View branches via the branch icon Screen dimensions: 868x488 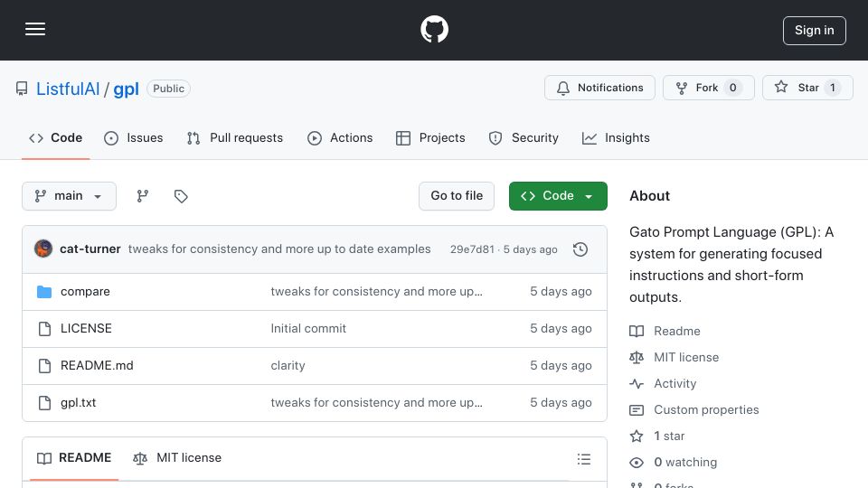[x=143, y=196]
